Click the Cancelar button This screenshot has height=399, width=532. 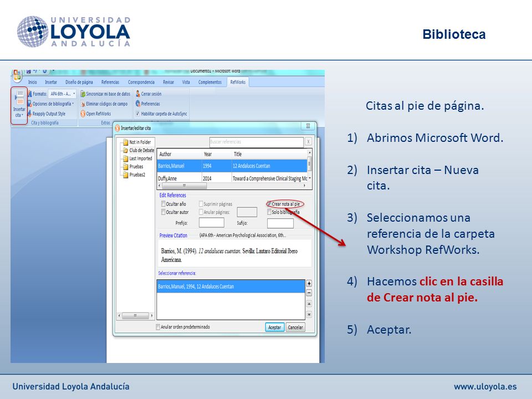295,328
